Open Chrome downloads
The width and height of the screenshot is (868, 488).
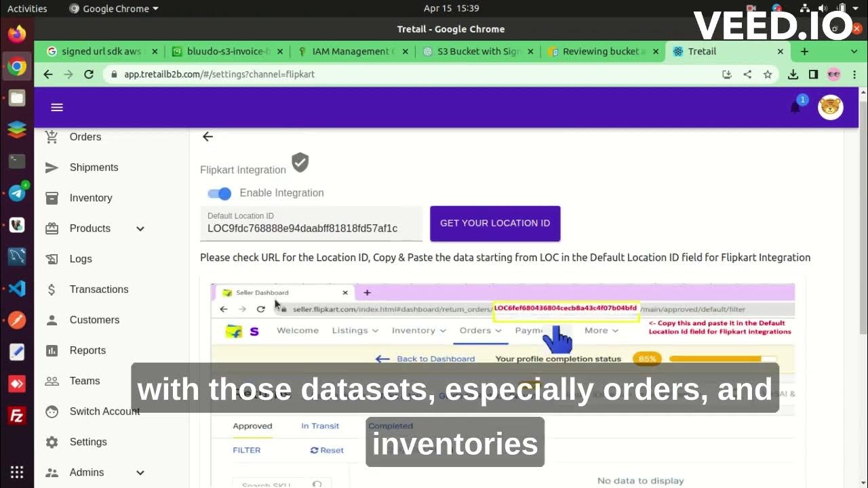[x=793, y=75]
